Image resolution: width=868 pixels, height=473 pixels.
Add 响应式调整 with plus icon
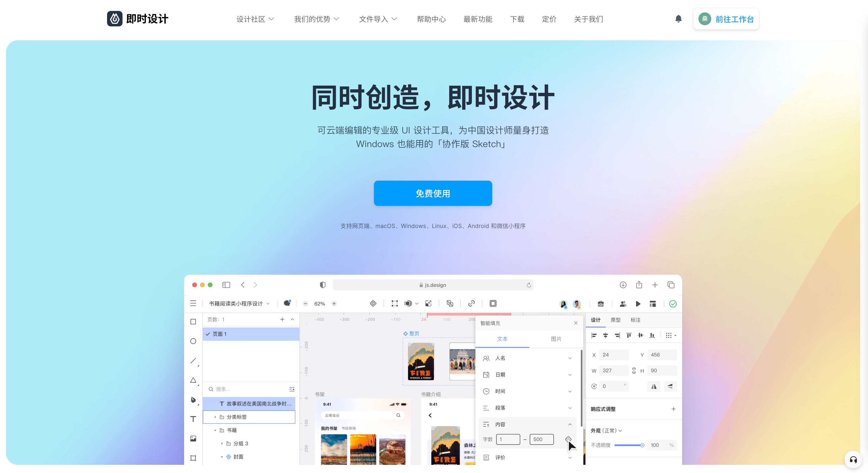(x=673, y=409)
